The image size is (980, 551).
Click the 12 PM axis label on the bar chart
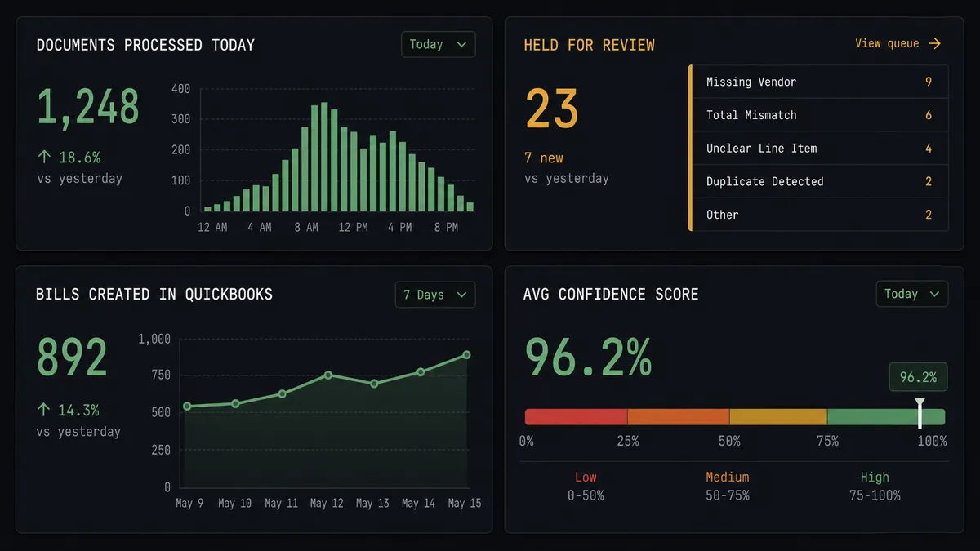(x=353, y=227)
